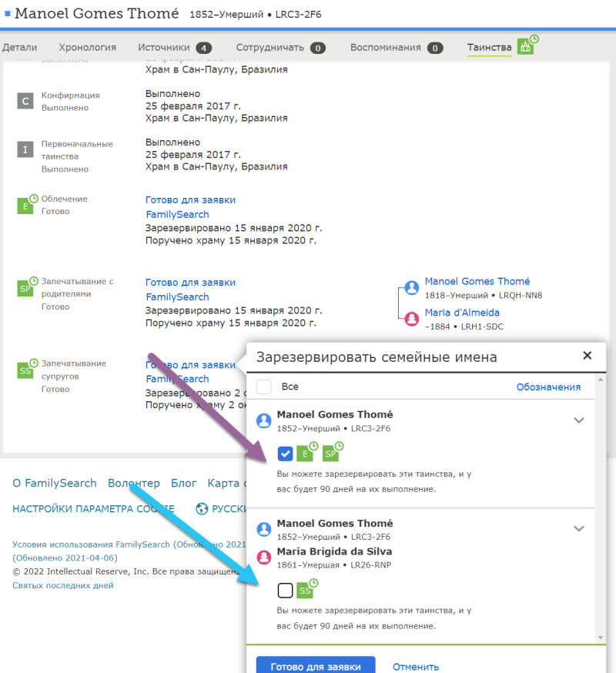Click Maria Brigida da Silva name in dialog
Viewport: 616px width, 673px height.
point(334,551)
